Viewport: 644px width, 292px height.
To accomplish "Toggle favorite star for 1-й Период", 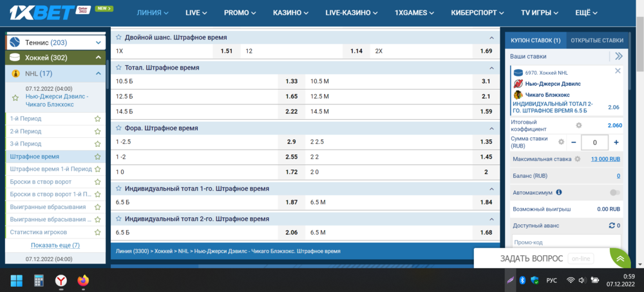I will (x=97, y=119).
